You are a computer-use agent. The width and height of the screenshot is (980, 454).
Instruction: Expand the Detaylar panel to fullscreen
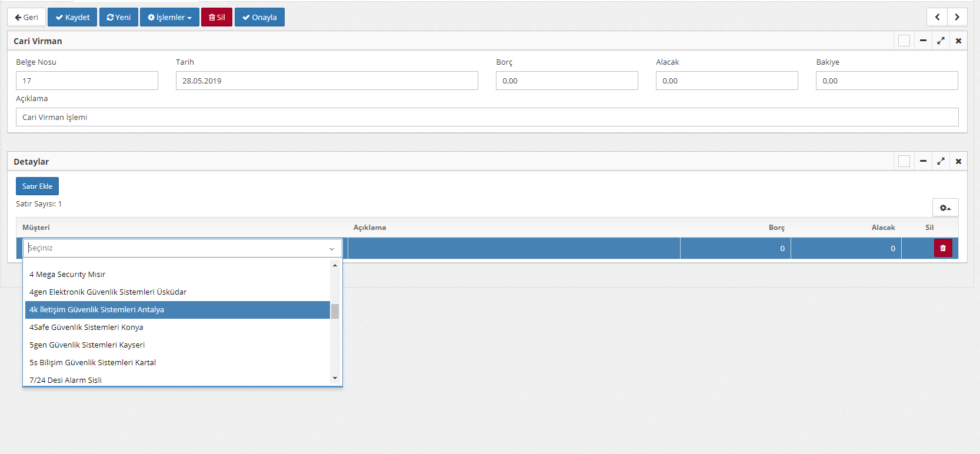pos(941,161)
